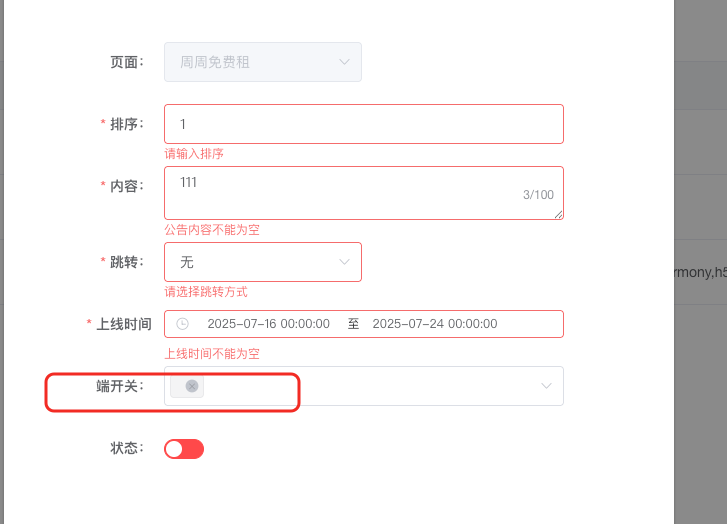Remove the tag in 端开关 selector
The height and width of the screenshot is (524, 727).
192,386
